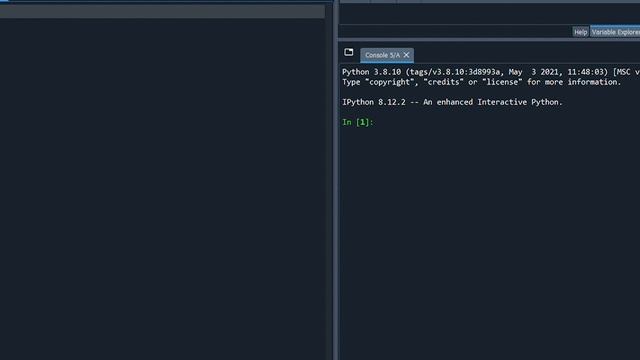Click the 'Python 3.8.10' version line
Viewport: 640px width, 360px height.
491,72
